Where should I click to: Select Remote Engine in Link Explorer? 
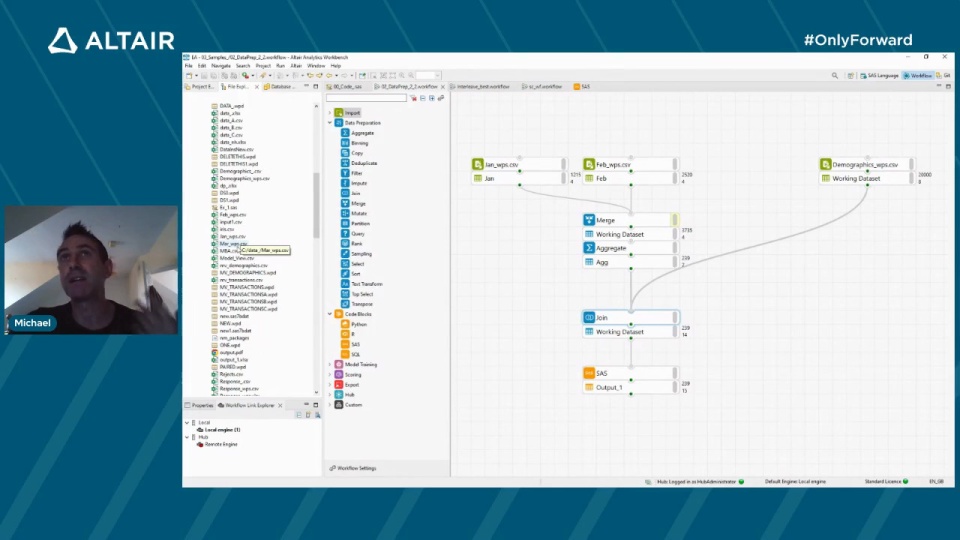(217, 444)
